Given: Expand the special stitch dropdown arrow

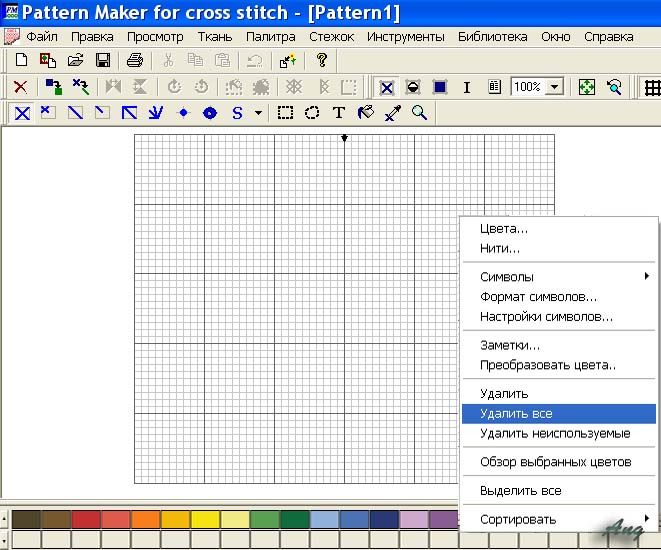Looking at the screenshot, I should click(x=258, y=113).
